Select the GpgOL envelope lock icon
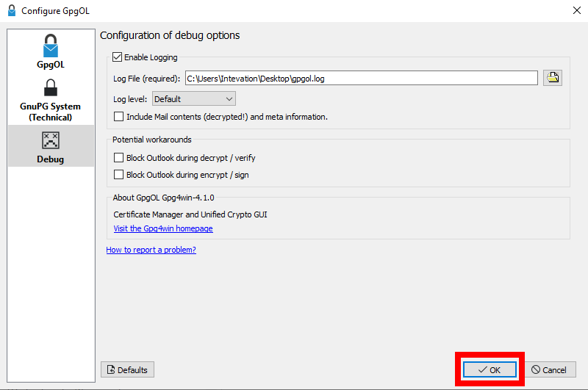This screenshot has height=390, width=588. (x=51, y=46)
